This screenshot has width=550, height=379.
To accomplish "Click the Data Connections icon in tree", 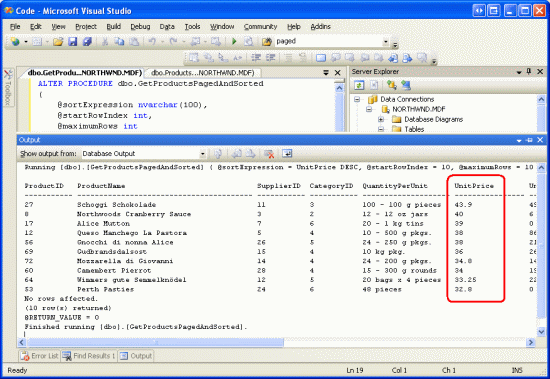I will [x=373, y=99].
